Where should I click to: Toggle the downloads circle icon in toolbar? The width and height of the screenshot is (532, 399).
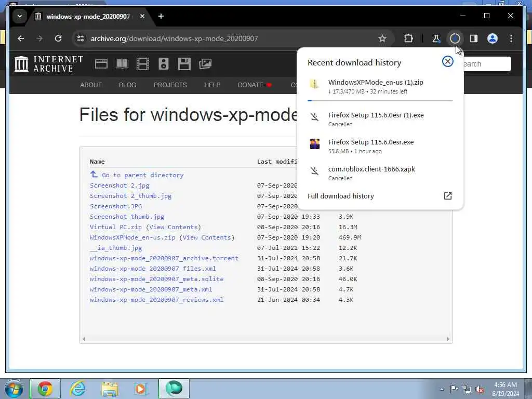tap(455, 38)
